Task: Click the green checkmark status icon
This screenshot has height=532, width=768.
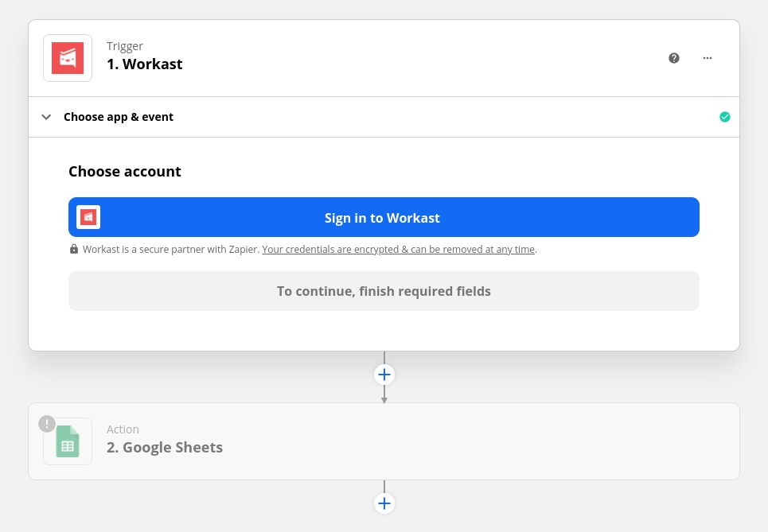Action: coord(724,117)
